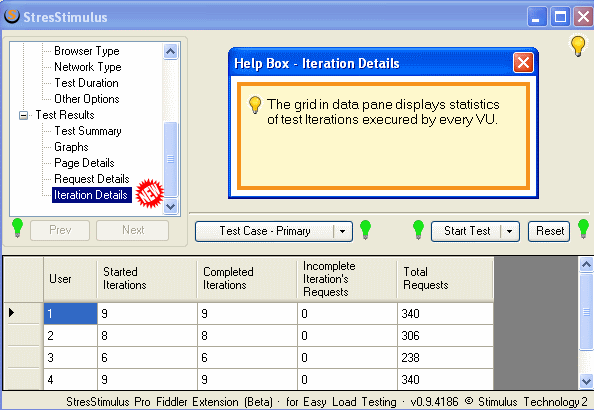594x410 pixels.
Task: Click Total Requests cell showing 306
Action: click(445, 335)
